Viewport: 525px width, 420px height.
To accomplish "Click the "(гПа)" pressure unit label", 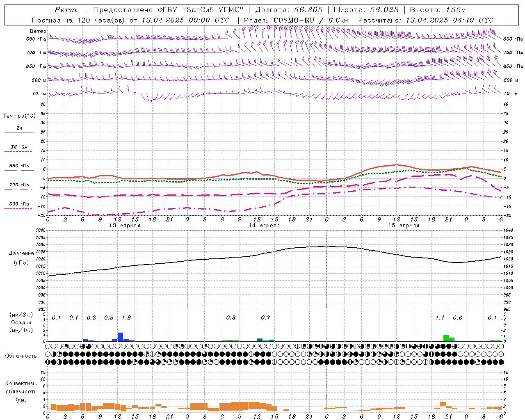I will pos(21,263).
